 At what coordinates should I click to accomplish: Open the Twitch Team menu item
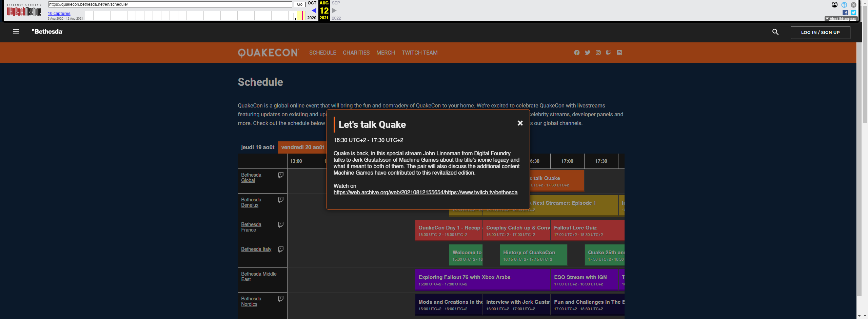coord(419,53)
